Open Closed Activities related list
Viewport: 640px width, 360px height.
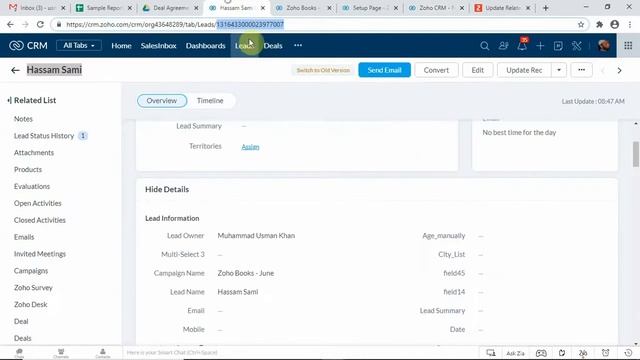[x=40, y=220]
